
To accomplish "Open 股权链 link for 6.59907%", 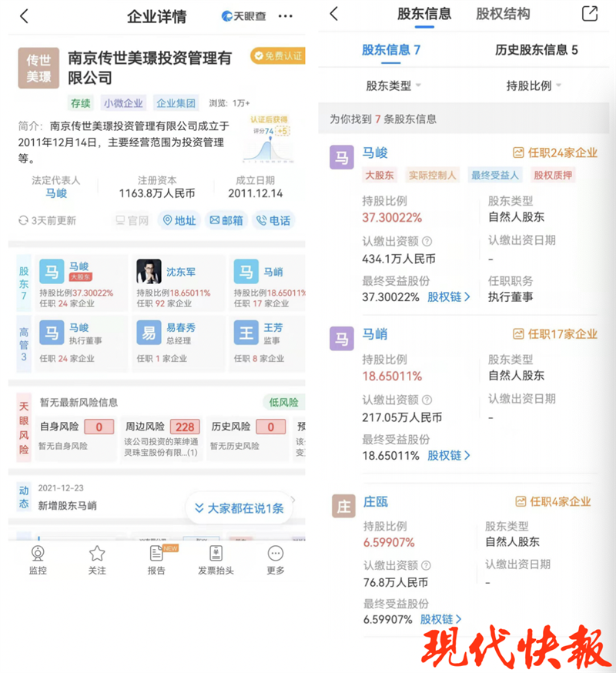I will (441, 619).
